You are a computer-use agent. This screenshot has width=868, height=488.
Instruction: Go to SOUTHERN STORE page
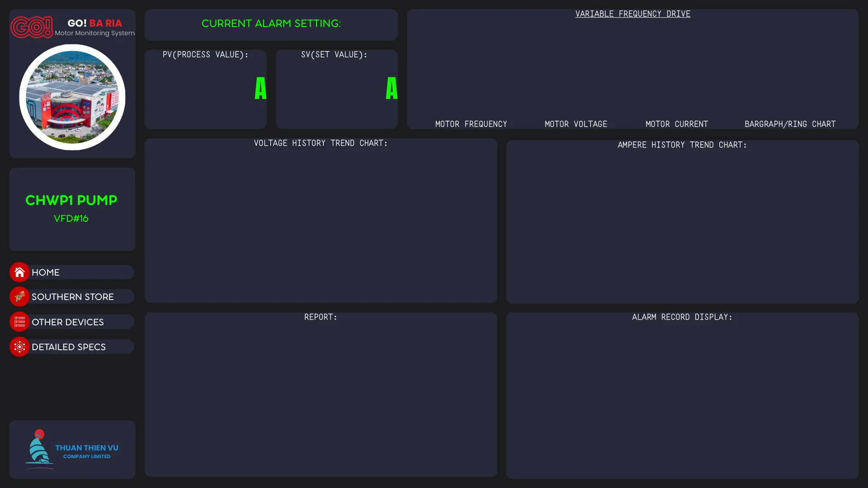click(x=73, y=297)
